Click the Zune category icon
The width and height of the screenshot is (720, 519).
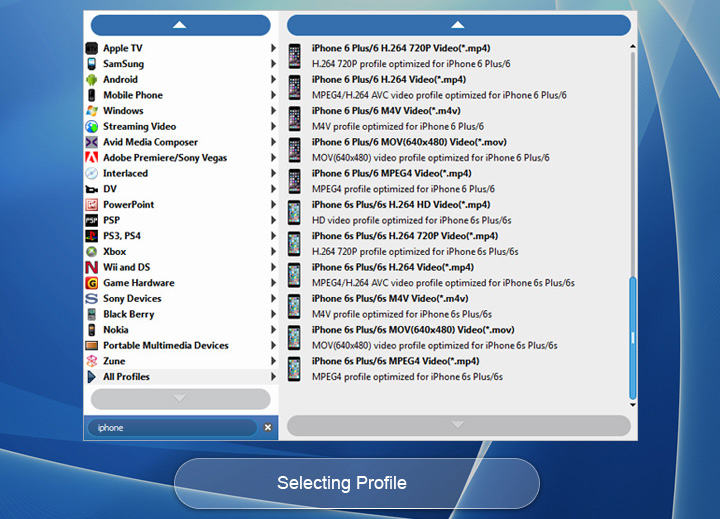[92, 361]
